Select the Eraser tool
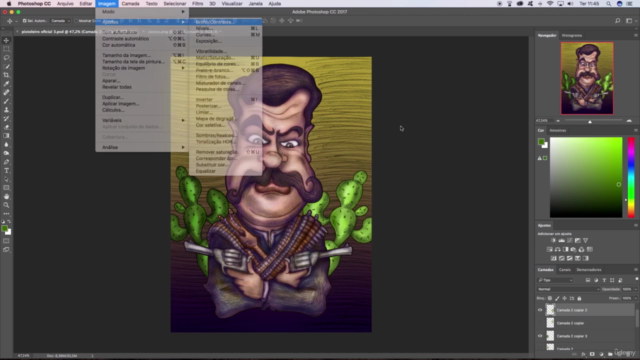The height and width of the screenshot is (360, 640). (x=6, y=127)
